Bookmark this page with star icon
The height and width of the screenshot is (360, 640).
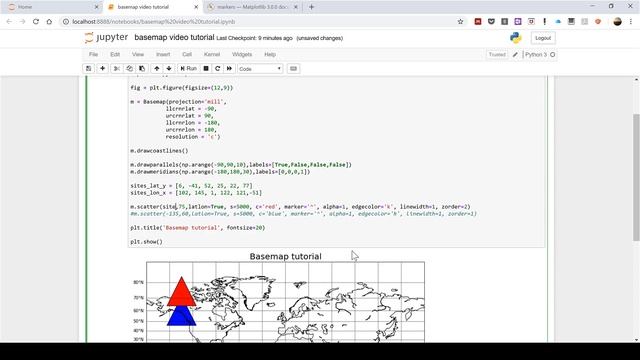coord(460,22)
